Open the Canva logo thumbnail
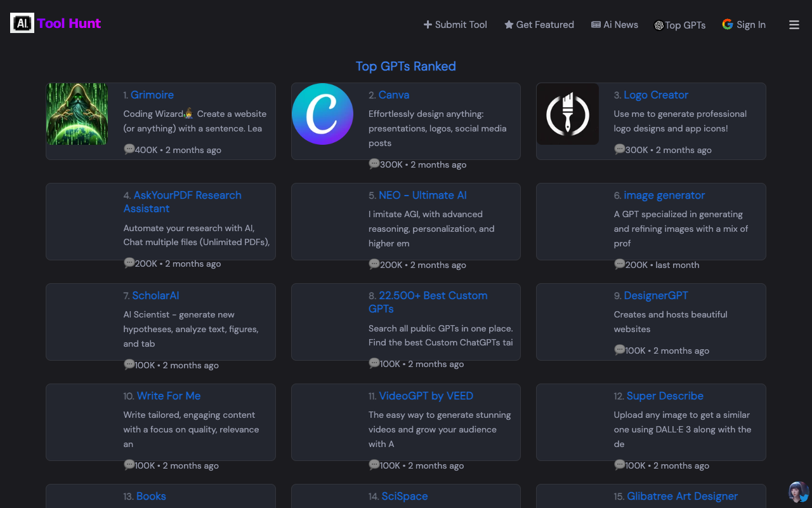812x508 pixels. [322, 114]
